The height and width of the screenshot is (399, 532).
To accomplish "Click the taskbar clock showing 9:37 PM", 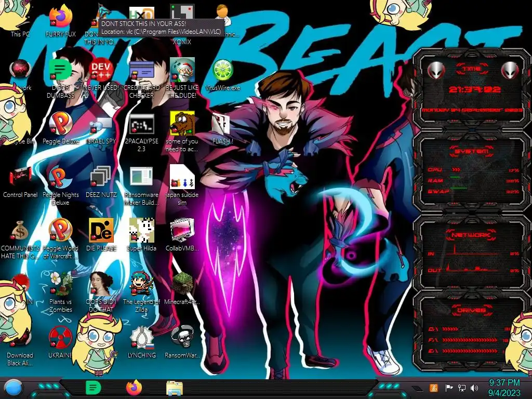I will pyautogui.click(x=504, y=388).
